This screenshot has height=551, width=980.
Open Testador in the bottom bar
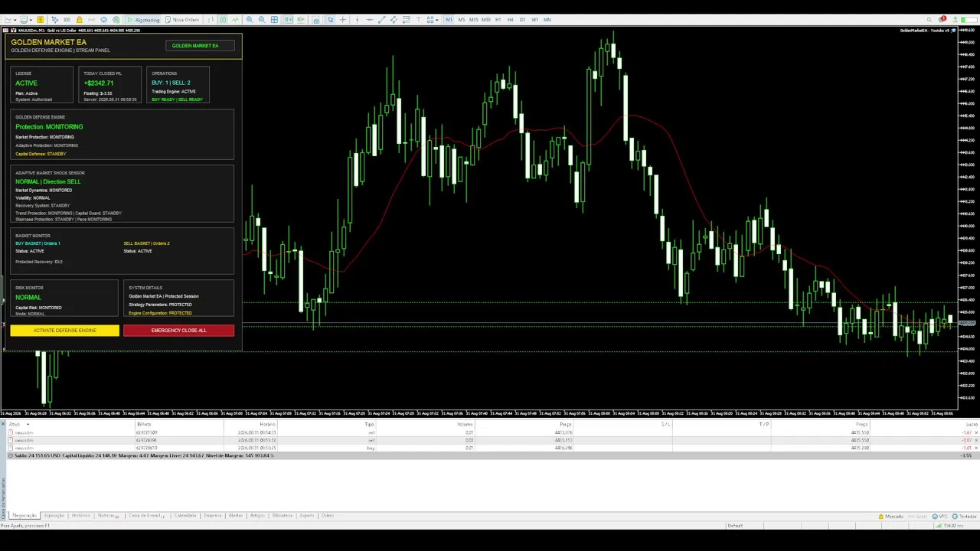tap(965, 517)
